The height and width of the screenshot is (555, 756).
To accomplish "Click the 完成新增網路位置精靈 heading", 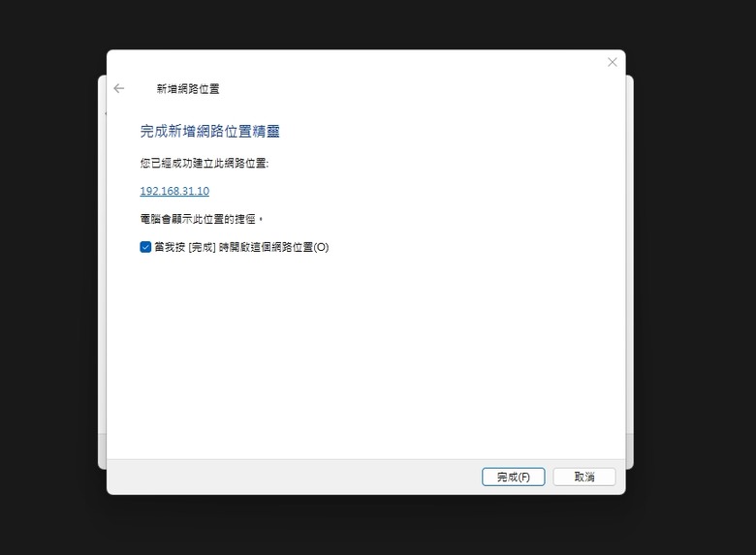I will 209,131.
